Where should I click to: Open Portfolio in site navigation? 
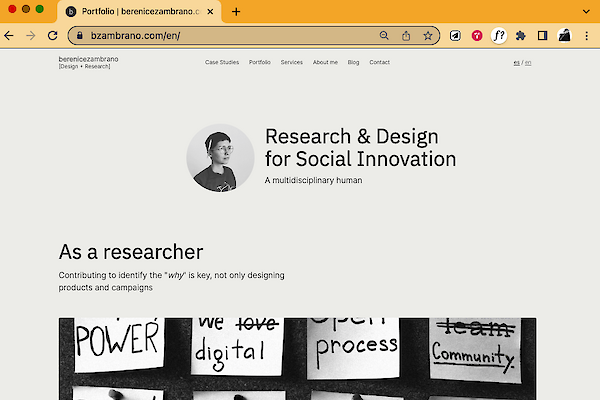(x=260, y=62)
